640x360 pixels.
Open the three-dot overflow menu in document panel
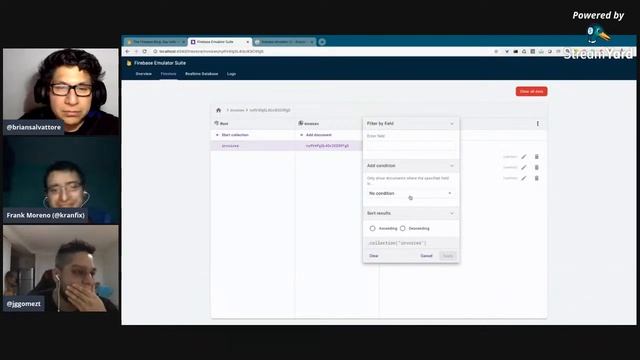(538, 123)
